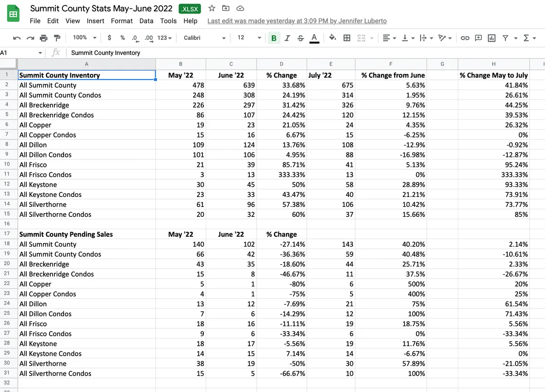This screenshot has width=545, height=392.
Task: Open more number formats 123 menu
Action: 164,38
